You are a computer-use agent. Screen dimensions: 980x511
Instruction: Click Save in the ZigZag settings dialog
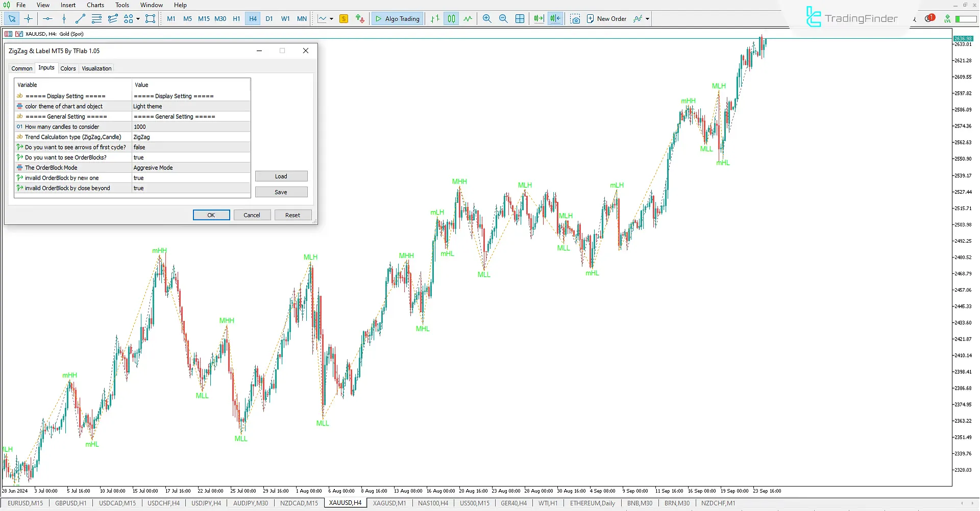tap(281, 192)
